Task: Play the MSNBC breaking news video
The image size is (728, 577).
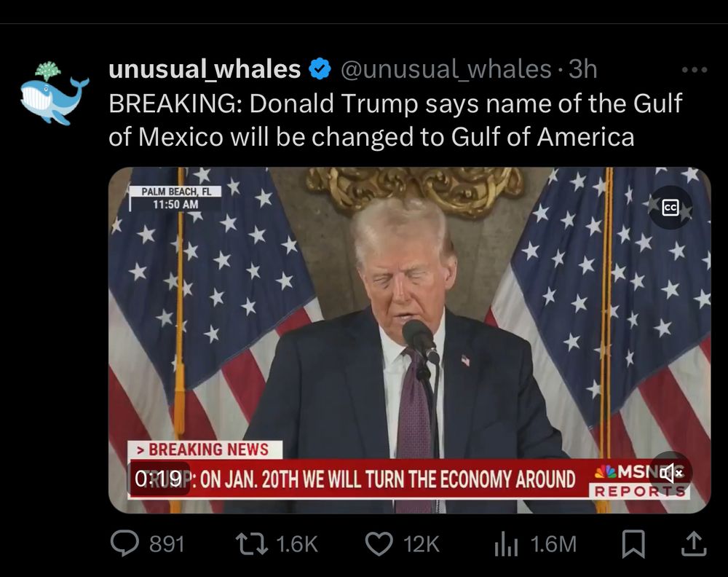Action: (409, 340)
